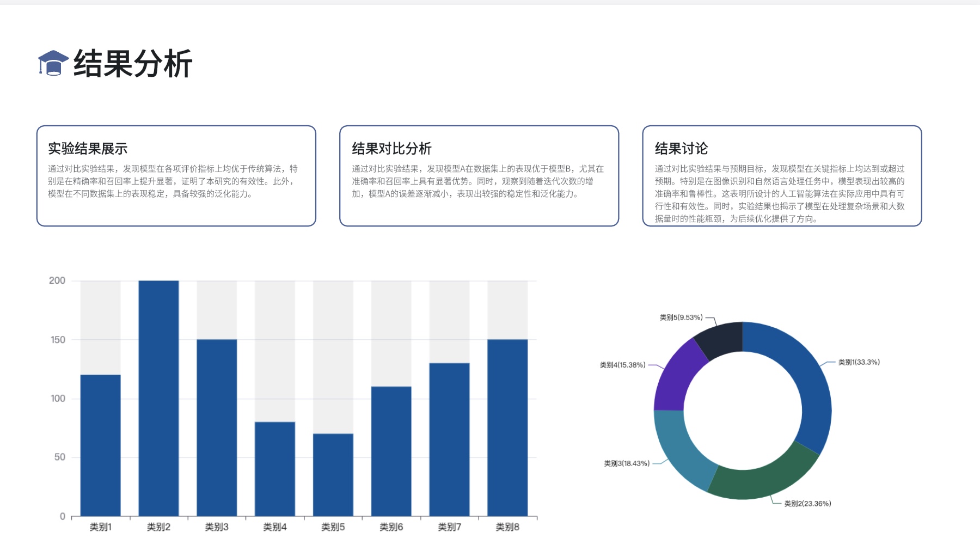Click the 类别6 x-axis label
This screenshot has width=980, height=538.
(391, 527)
